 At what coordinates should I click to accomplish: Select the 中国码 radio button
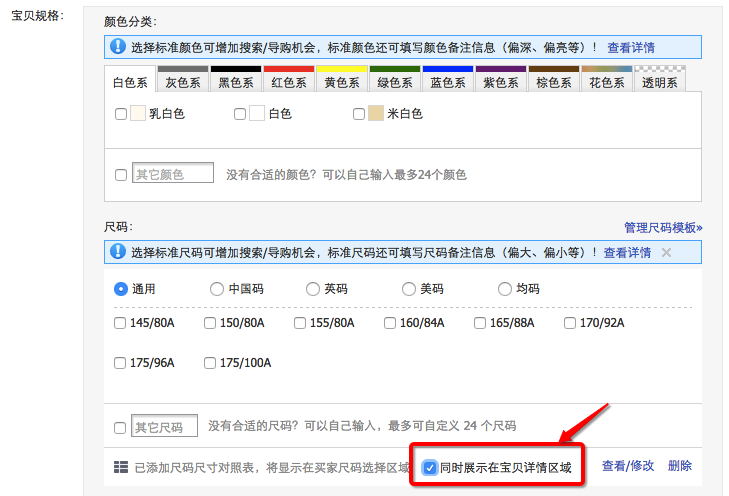click(217, 289)
